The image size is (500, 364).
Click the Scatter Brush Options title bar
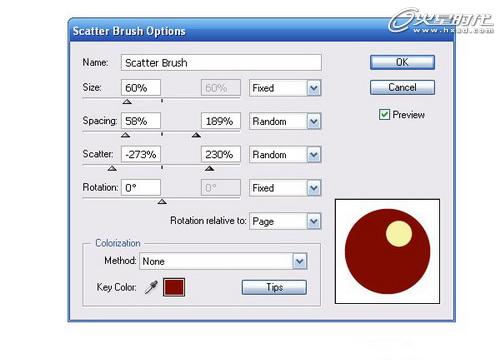[x=262, y=31]
